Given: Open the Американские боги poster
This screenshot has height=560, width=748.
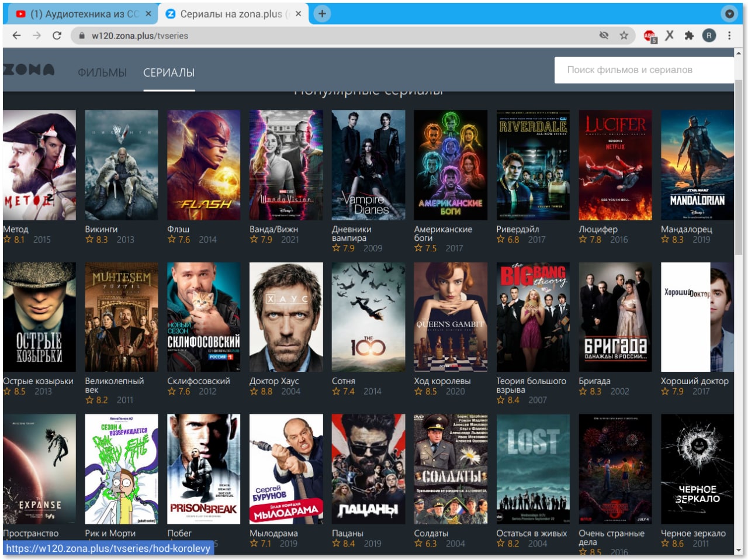Looking at the screenshot, I should [451, 165].
